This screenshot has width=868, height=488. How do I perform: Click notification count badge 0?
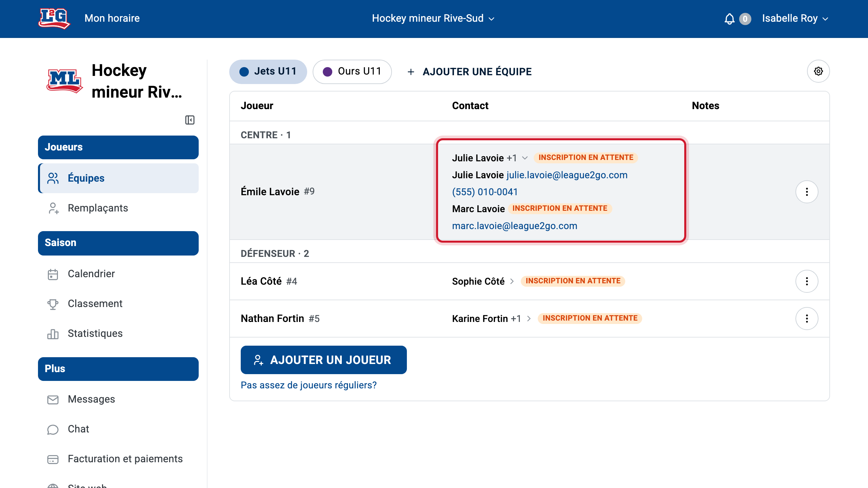coord(745,19)
